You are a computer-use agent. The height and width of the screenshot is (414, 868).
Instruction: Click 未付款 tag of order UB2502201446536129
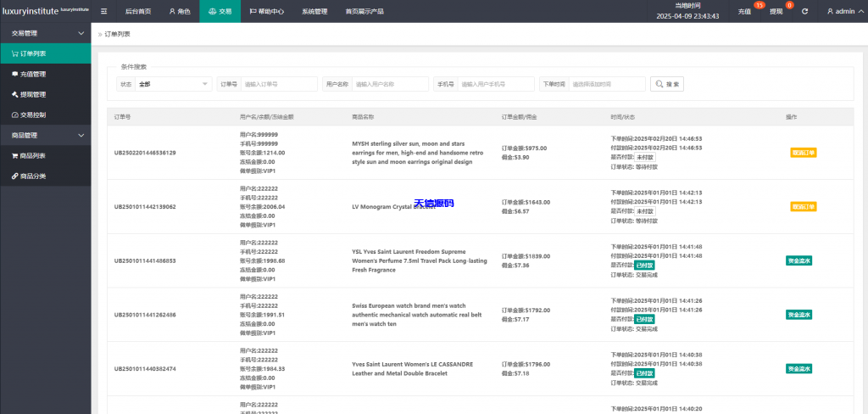pyautogui.click(x=644, y=158)
